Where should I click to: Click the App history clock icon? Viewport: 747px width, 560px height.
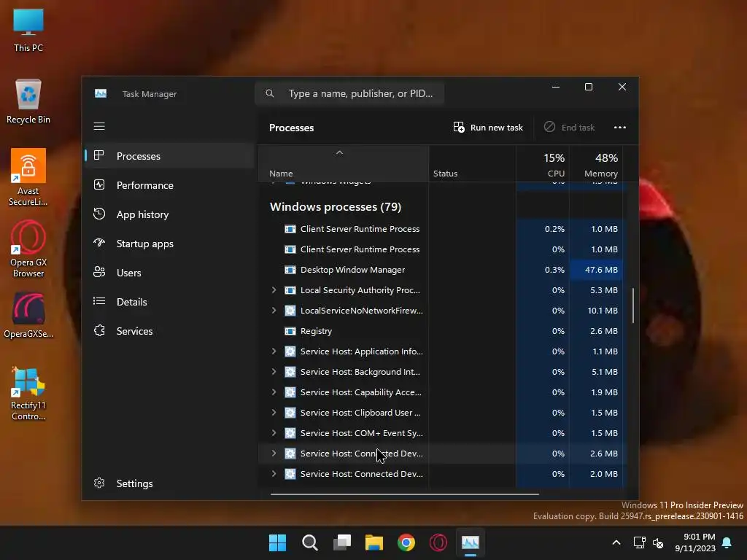[99, 214]
